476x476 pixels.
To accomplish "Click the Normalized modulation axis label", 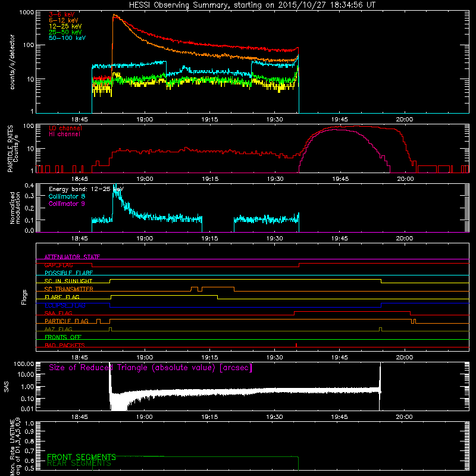I will pos(15,208).
